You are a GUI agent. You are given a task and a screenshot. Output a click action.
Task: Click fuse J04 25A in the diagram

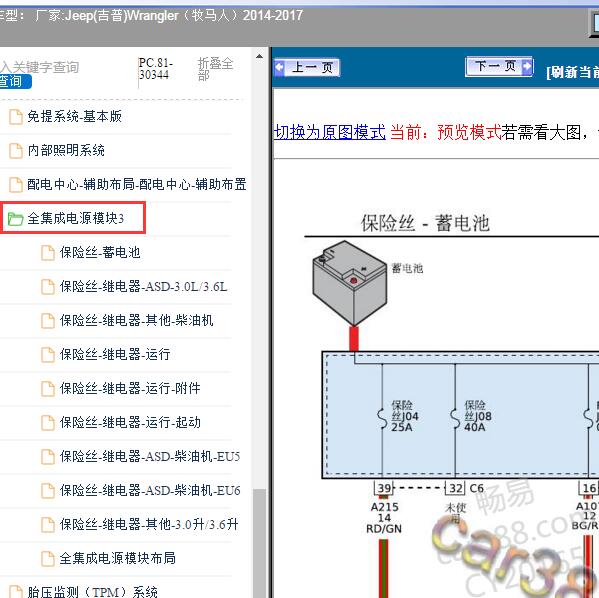point(399,416)
